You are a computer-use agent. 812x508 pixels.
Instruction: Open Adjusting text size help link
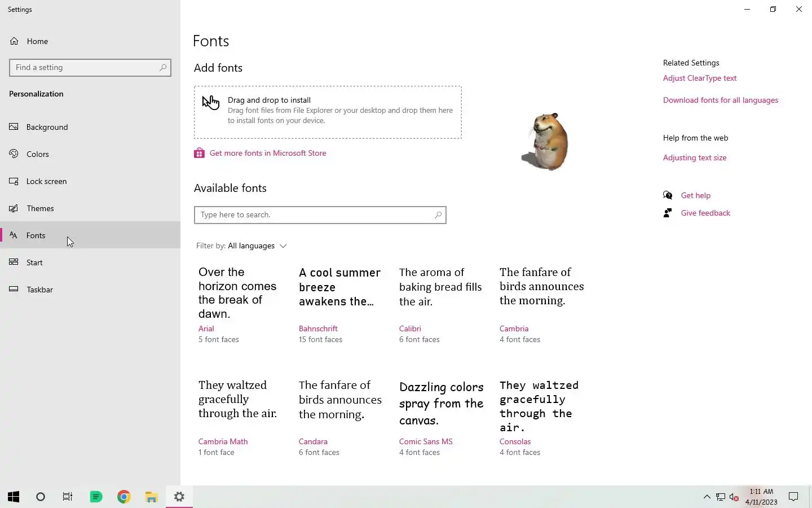click(695, 157)
